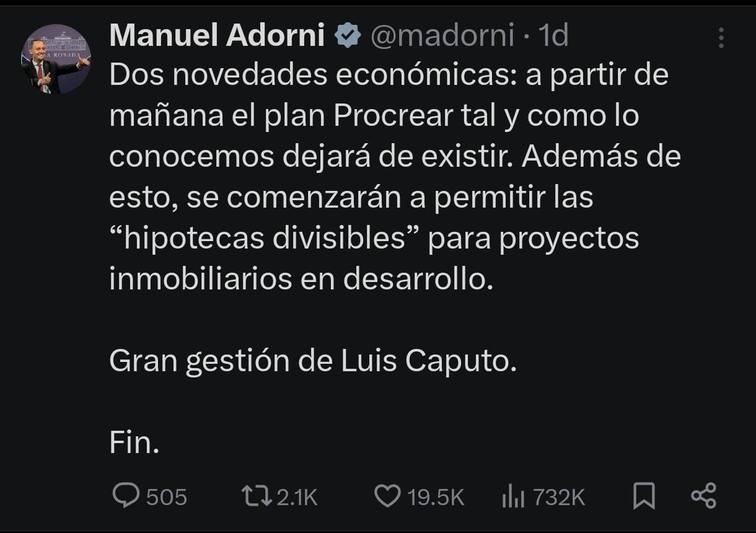Repost this tweet using the retweet icon
756x533 pixels.
pyautogui.click(x=257, y=496)
